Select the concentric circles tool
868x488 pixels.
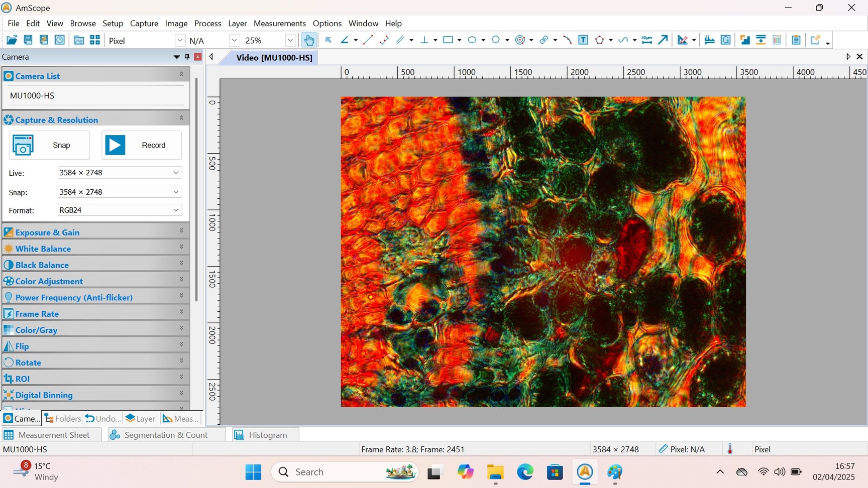click(520, 40)
